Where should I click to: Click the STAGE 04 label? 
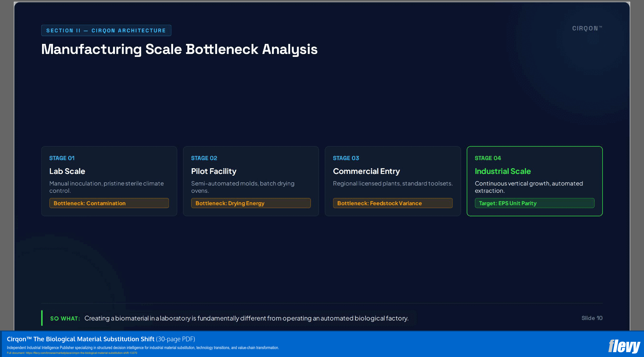click(488, 158)
